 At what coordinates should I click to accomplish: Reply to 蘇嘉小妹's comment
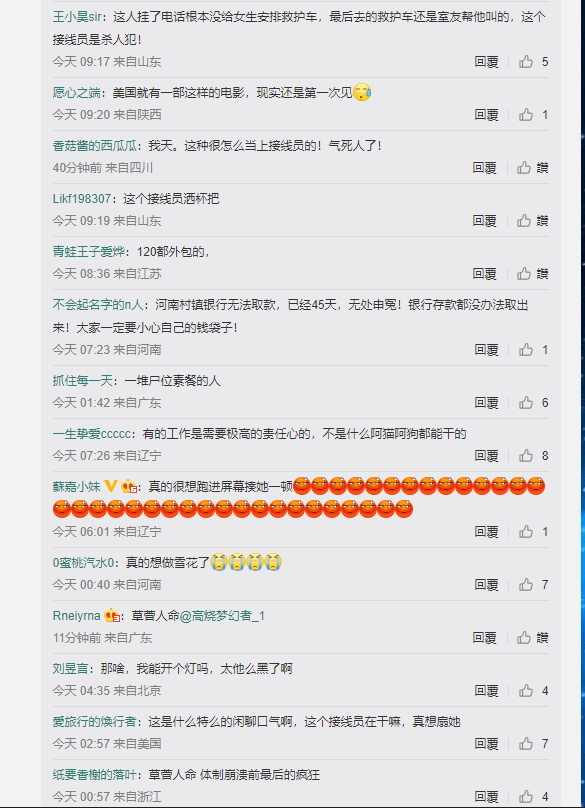coord(486,531)
